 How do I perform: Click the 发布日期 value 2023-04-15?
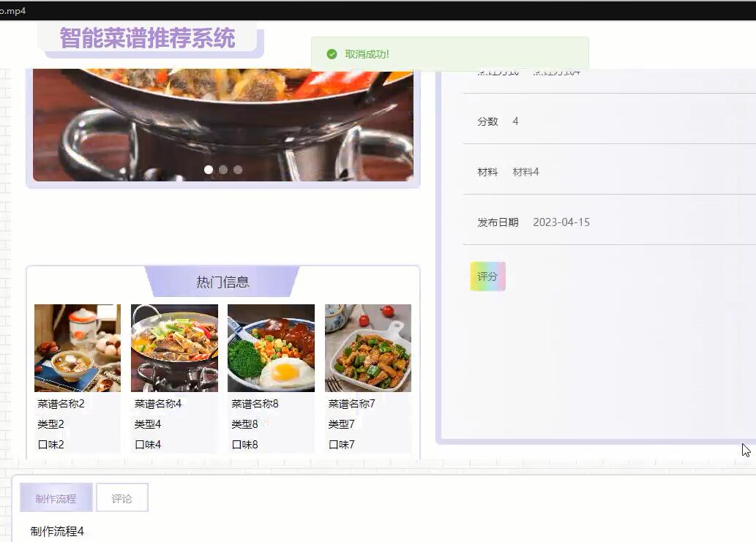(561, 222)
